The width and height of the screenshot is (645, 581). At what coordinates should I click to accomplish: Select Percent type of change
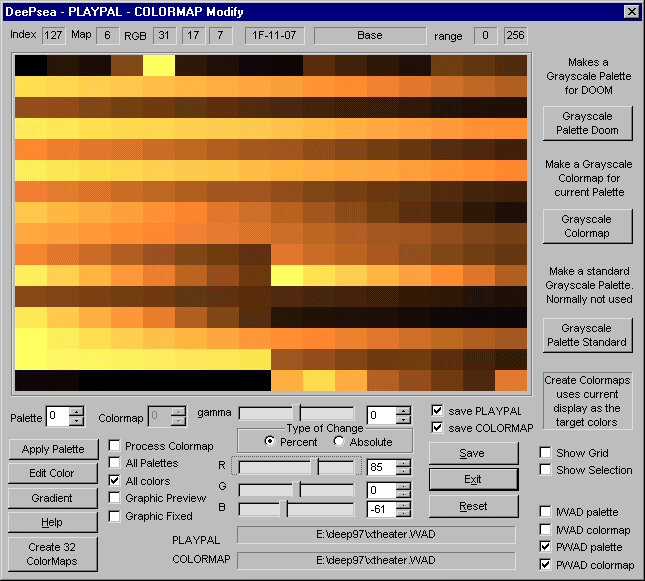point(271,442)
